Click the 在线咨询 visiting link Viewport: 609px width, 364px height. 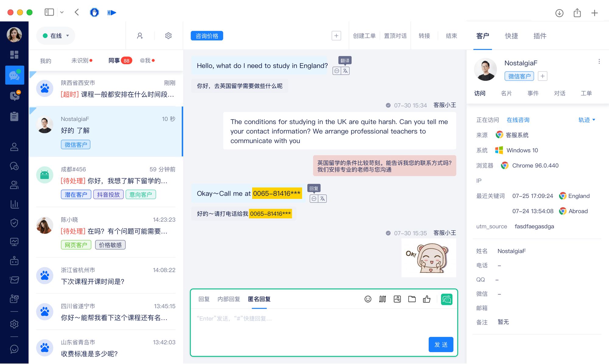(x=518, y=120)
